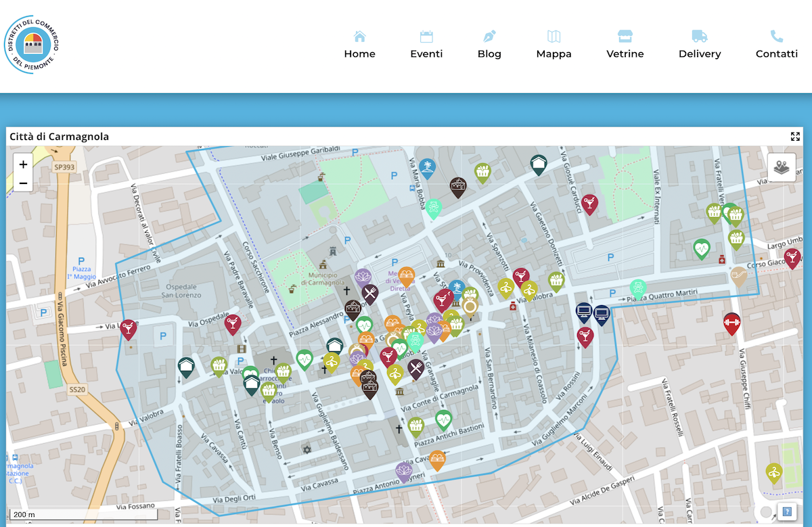Select the green heartbeat marker near Largo Umberto
The width and height of the screenshot is (812, 527).
pyautogui.click(x=702, y=249)
